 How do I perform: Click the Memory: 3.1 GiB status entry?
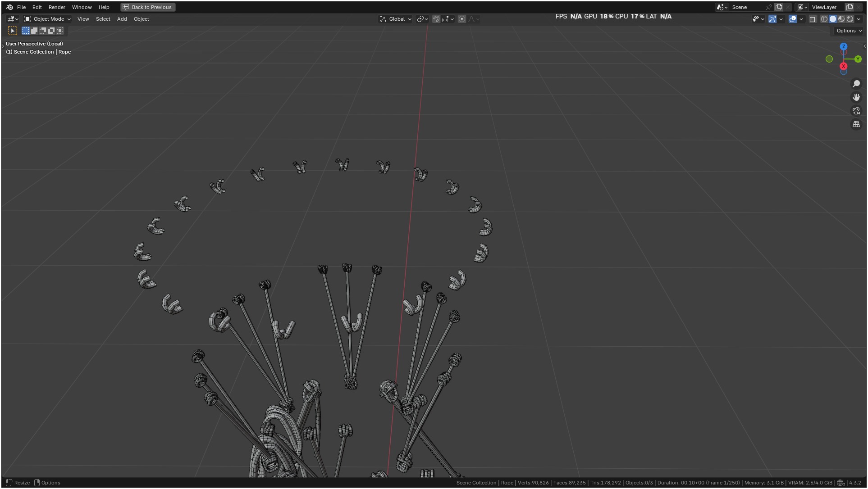coord(764,483)
